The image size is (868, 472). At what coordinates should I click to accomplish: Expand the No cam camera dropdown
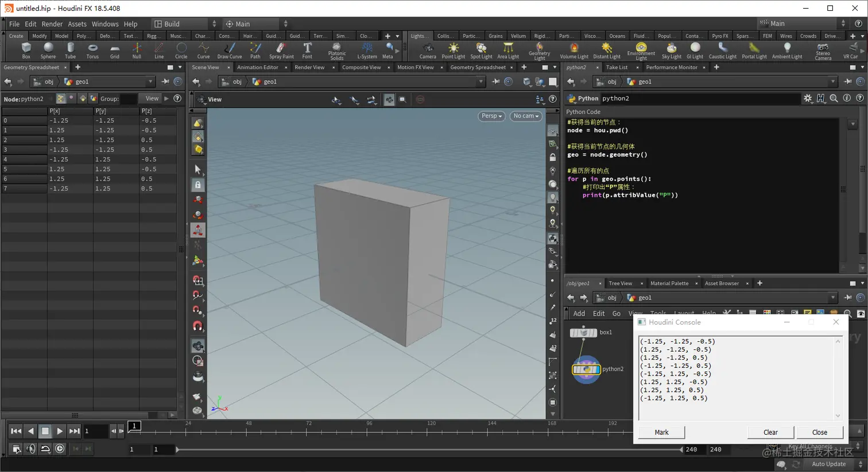[x=526, y=116]
